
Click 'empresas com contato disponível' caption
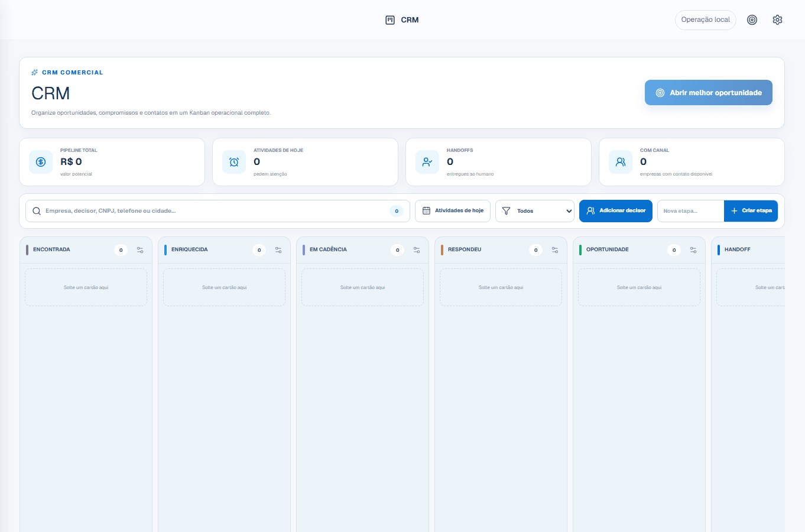click(x=676, y=174)
